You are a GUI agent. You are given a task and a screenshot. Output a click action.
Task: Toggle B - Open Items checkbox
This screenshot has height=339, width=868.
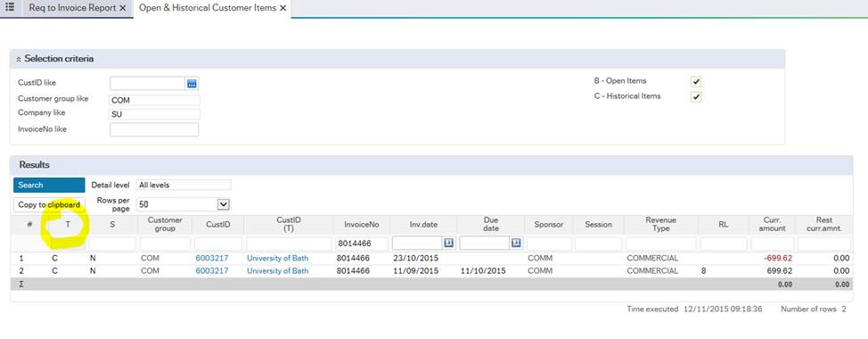point(696,82)
